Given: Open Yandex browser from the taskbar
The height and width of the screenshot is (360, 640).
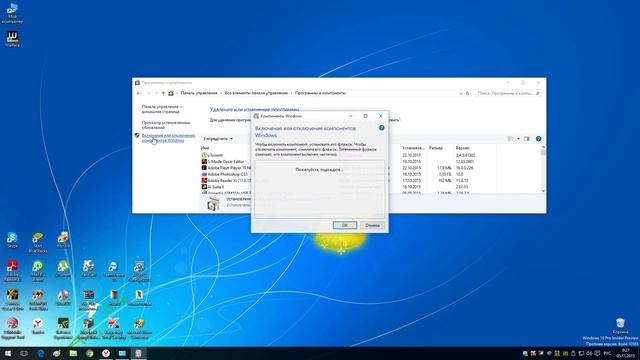Looking at the screenshot, I should click(x=106, y=353).
